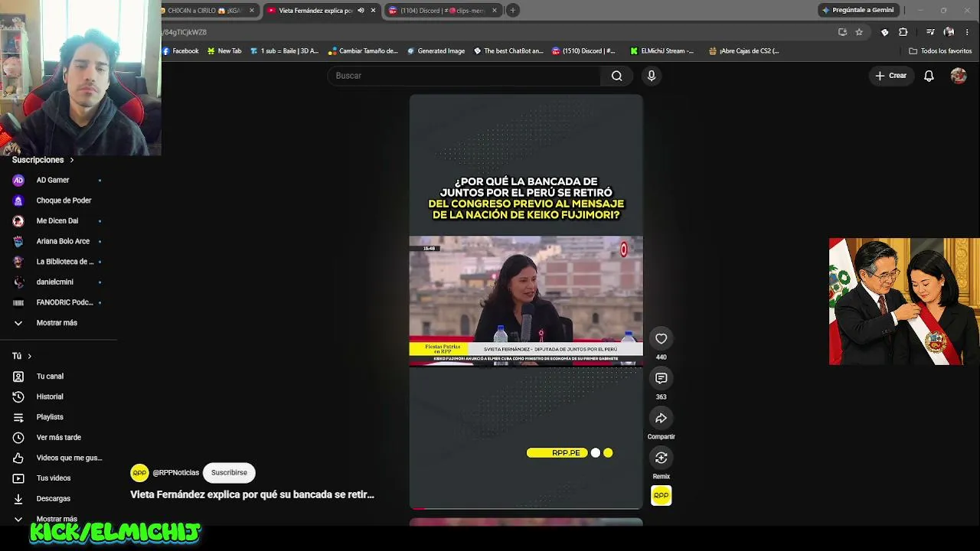Open @RPPNoticias channel link

tap(175, 473)
